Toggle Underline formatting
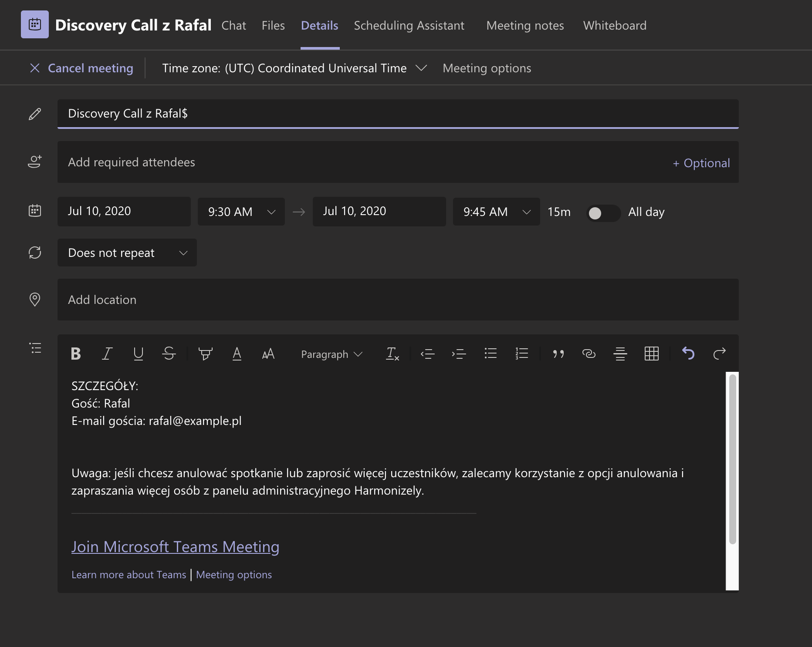The height and width of the screenshot is (647, 812). pos(139,354)
